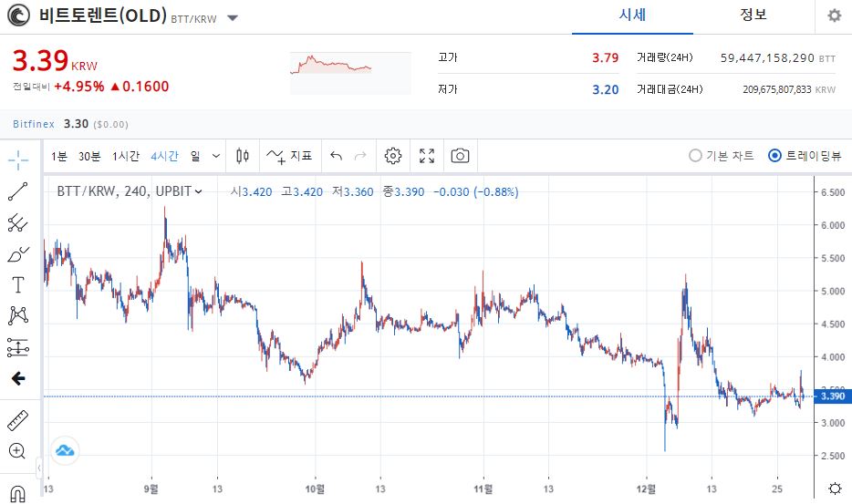Set interval to 4시간
Image resolution: width=852 pixels, height=504 pixels.
pos(164,157)
